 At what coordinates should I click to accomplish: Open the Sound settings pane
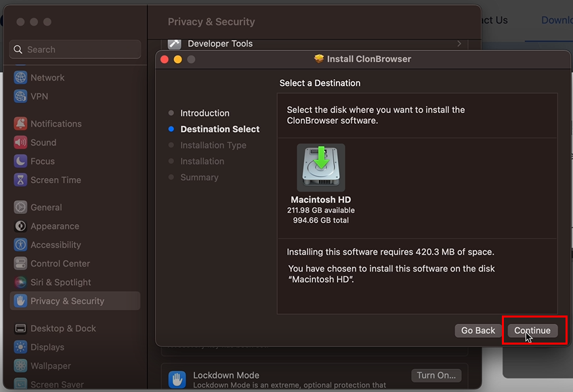click(x=75, y=142)
